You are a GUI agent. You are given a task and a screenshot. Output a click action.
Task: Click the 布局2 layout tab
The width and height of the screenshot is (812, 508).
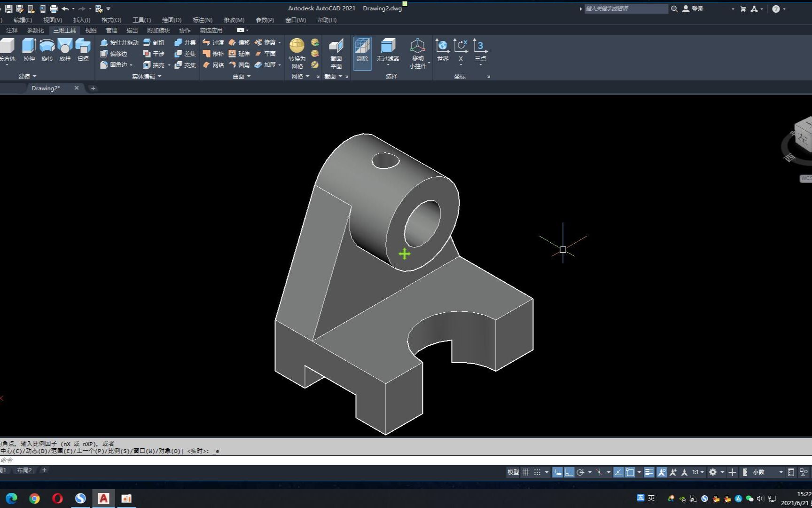[x=24, y=470]
